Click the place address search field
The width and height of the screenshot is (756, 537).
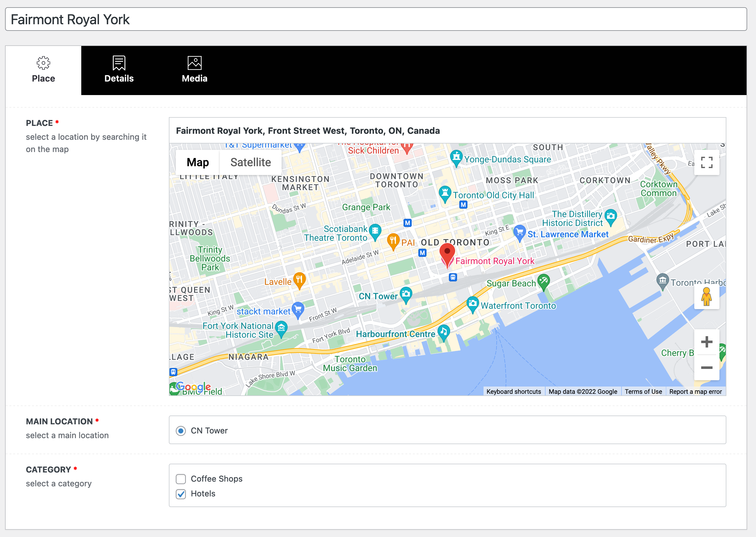tap(447, 130)
